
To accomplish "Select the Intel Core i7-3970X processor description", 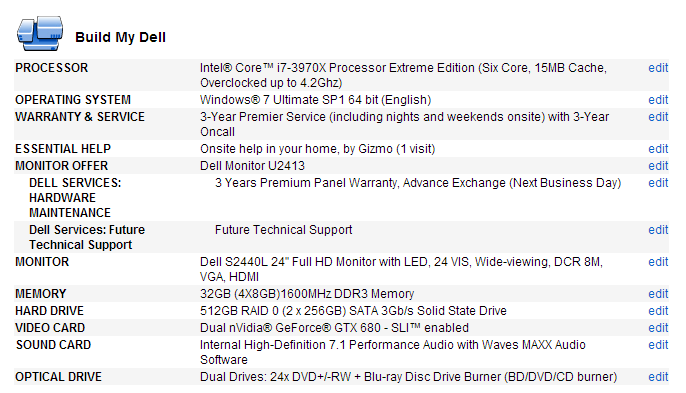I will click(x=403, y=75).
